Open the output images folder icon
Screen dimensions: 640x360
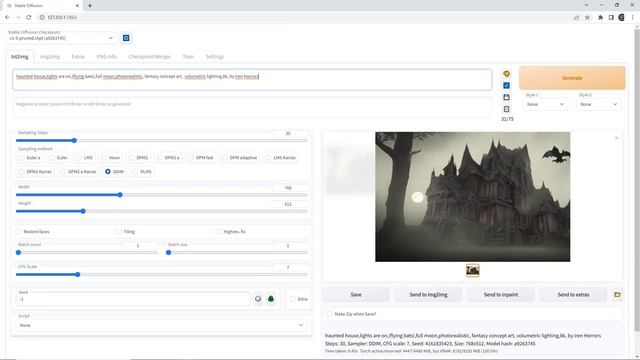click(617, 294)
